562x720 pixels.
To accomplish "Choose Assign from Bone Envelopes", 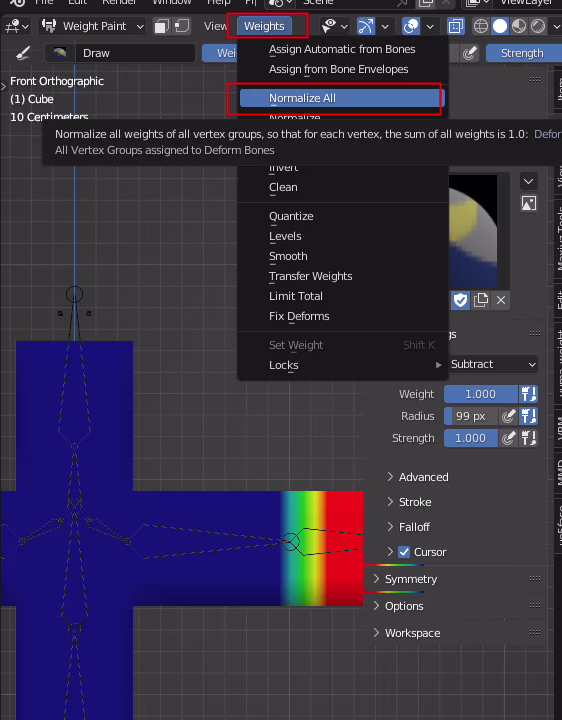I will (x=342, y=69).
